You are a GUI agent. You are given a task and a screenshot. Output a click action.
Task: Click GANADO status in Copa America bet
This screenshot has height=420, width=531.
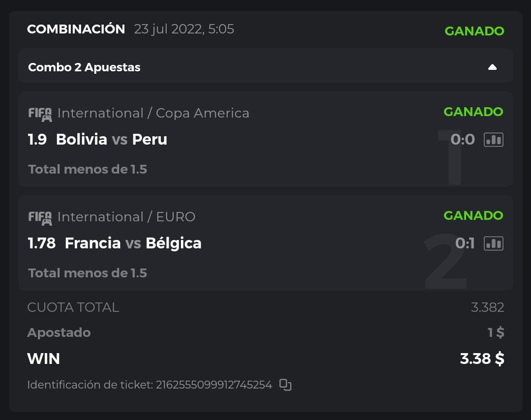click(473, 112)
